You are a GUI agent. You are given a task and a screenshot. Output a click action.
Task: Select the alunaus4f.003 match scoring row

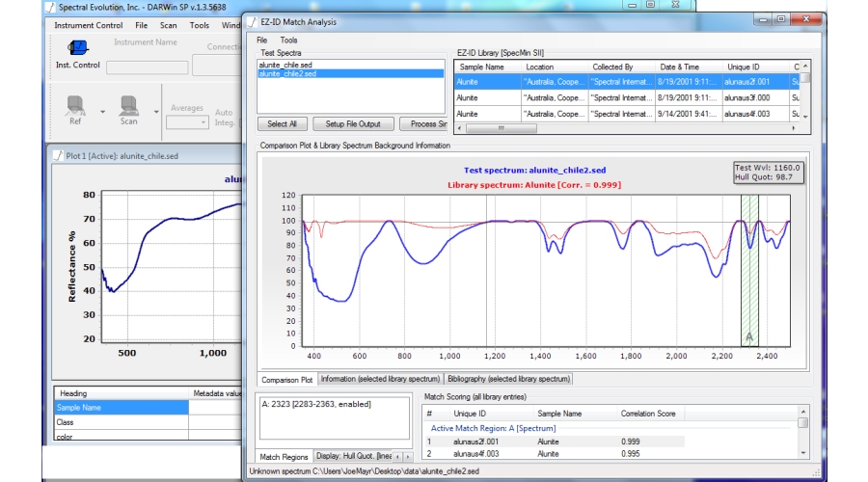point(477,453)
